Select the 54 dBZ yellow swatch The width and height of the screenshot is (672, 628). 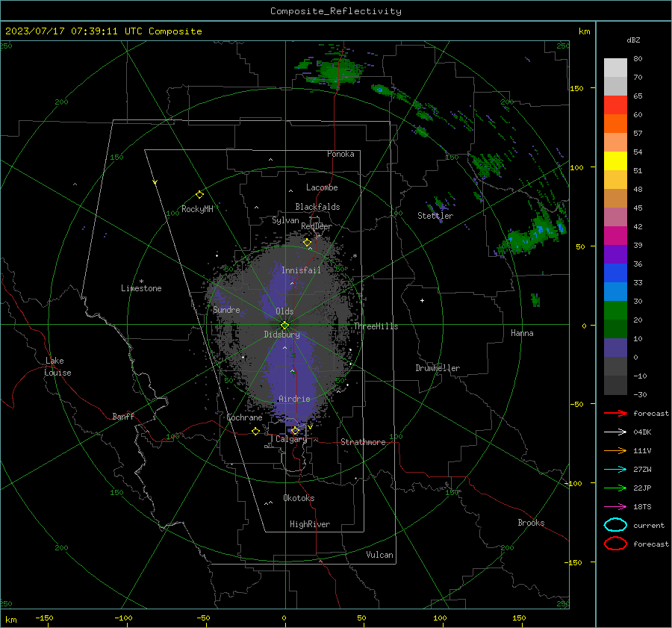tap(615, 161)
